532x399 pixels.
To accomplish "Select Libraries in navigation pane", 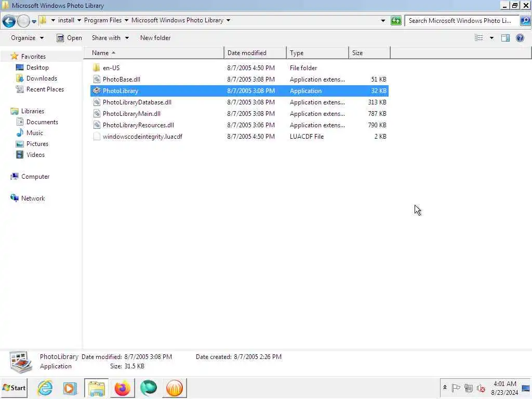I will click(33, 111).
